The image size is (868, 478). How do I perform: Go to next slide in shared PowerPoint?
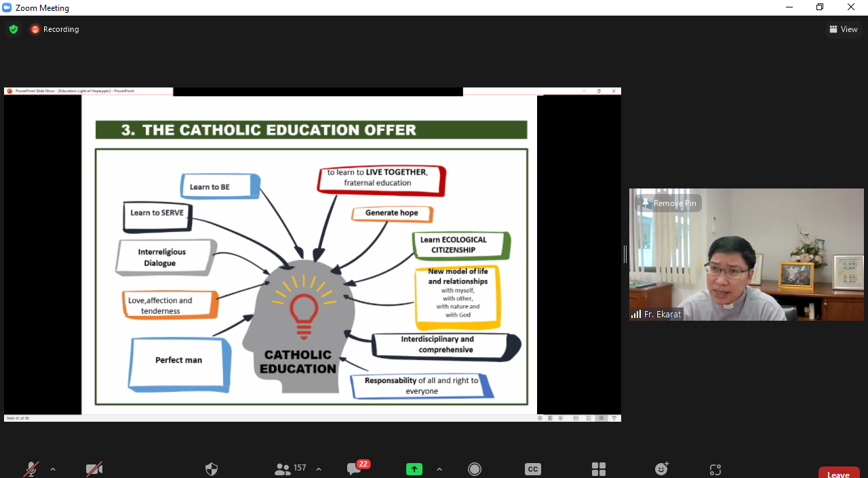coord(559,418)
